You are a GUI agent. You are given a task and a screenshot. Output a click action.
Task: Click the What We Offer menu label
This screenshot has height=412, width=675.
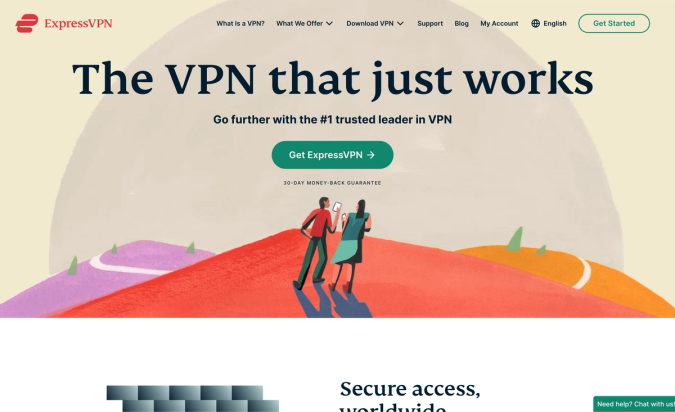pyautogui.click(x=300, y=23)
